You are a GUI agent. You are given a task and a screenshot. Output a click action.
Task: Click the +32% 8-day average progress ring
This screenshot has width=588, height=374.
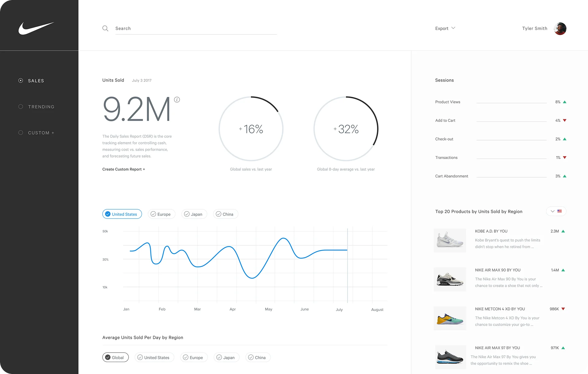tap(346, 129)
